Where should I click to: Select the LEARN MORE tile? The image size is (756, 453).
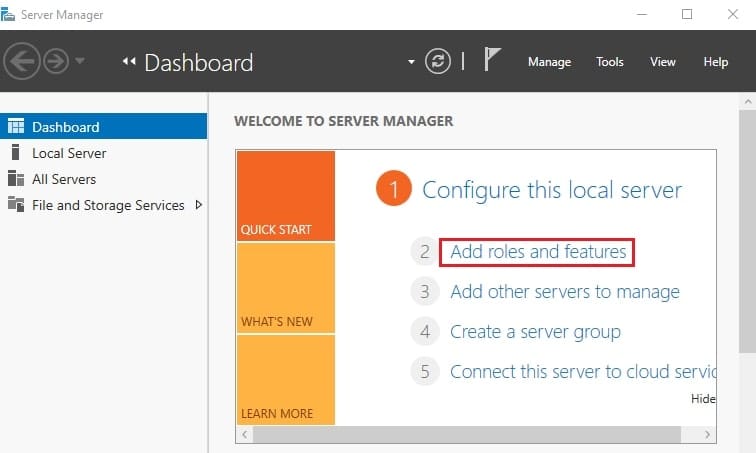coord(286,380)
